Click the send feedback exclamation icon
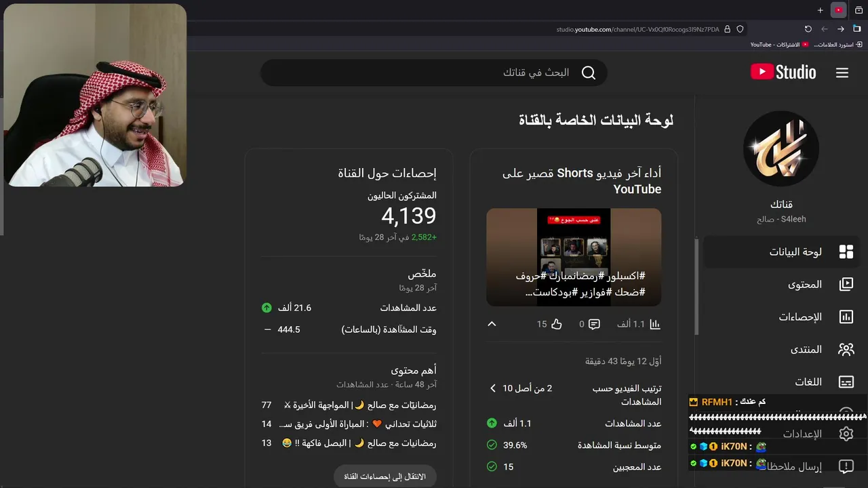 [846, 466]
